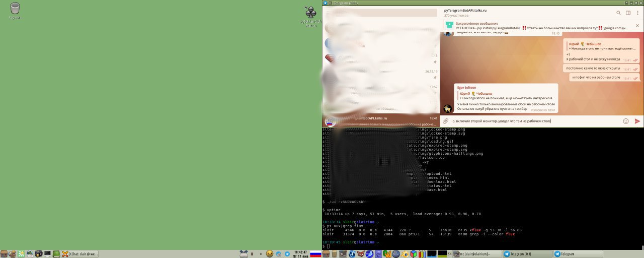The width and height of the screenshot is (644, 258).
Task: Launch the fox icon in the second panel
Action: pos(360,253)
